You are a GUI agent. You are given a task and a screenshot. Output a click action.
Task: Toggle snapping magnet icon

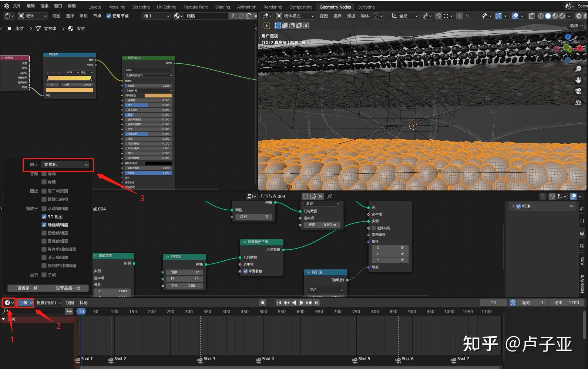click(439, 16)
